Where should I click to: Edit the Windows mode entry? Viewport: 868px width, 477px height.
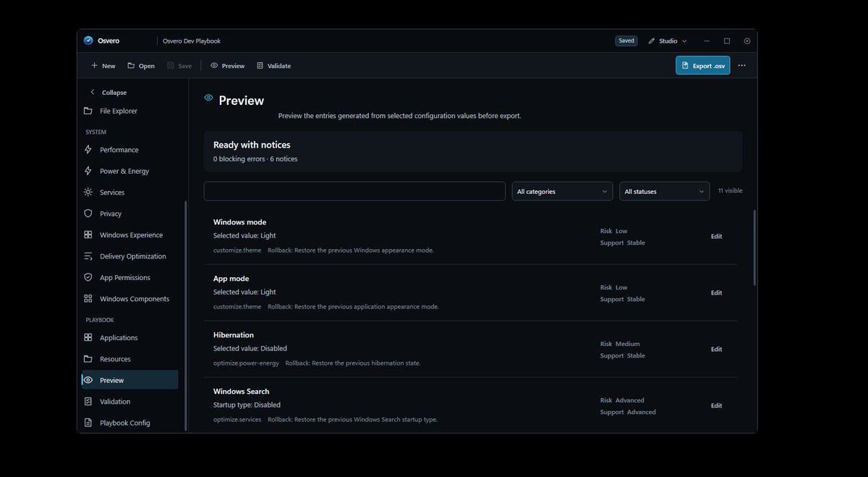[x=716, y=236]
